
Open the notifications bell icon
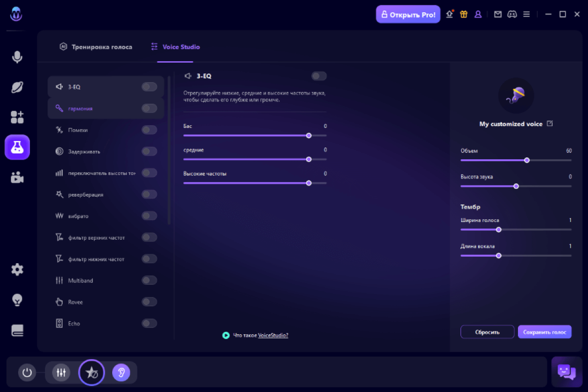(449, 14)
